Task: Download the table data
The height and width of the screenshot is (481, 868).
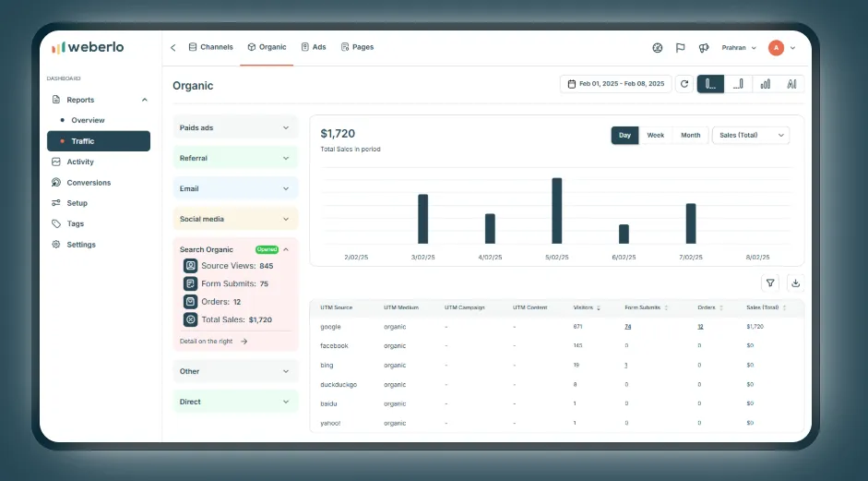Action: [795, 283]
